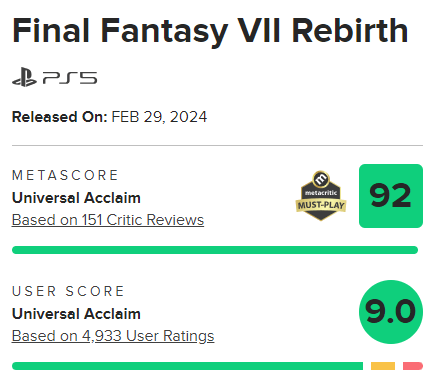Click the Released On label
This screenshot has width=436, height=389.
[60, 117]
